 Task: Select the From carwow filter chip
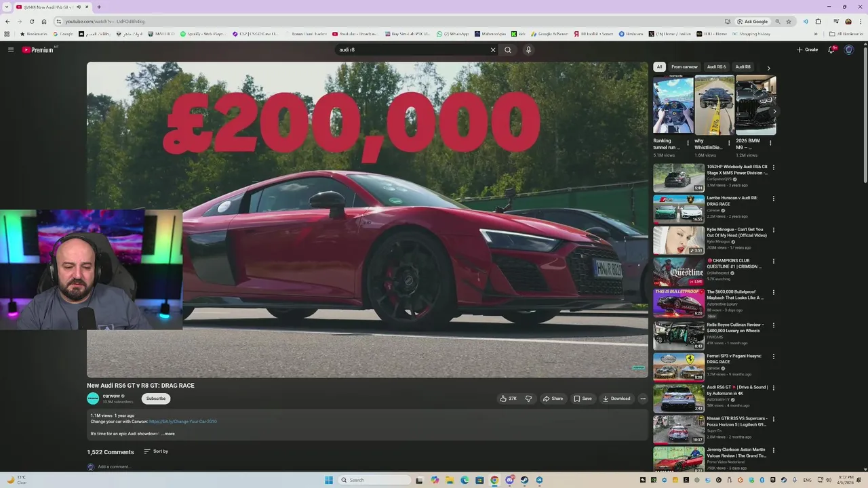(684, 67)
